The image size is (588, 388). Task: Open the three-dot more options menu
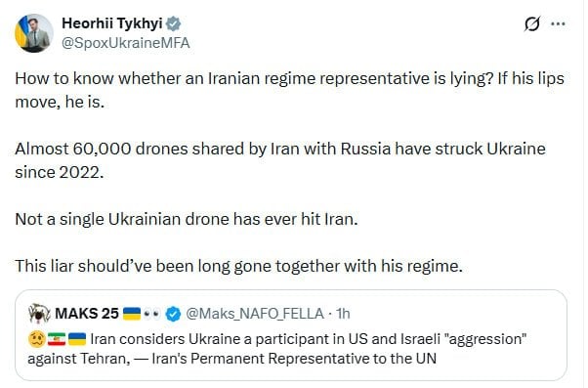tap(558, 24)
